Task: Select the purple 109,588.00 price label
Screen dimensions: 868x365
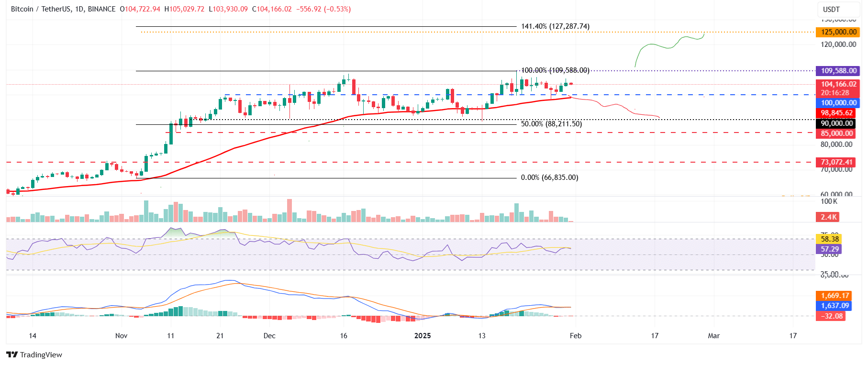Action: (x=838, y=71)
